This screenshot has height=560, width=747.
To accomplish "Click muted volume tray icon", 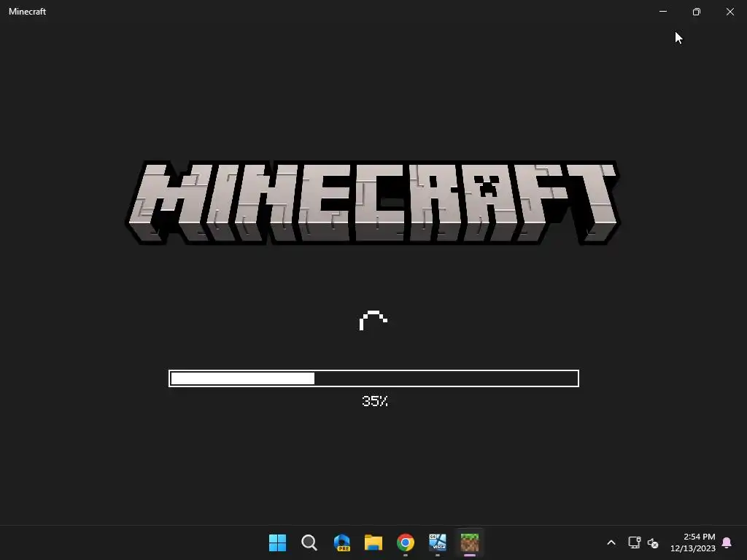I will 653,542.
